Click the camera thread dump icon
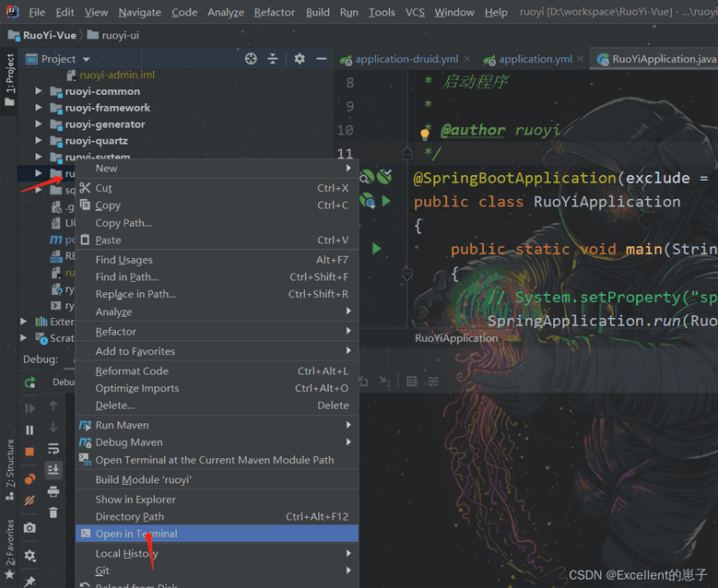 pyautogui.click(x=29, y=528)
